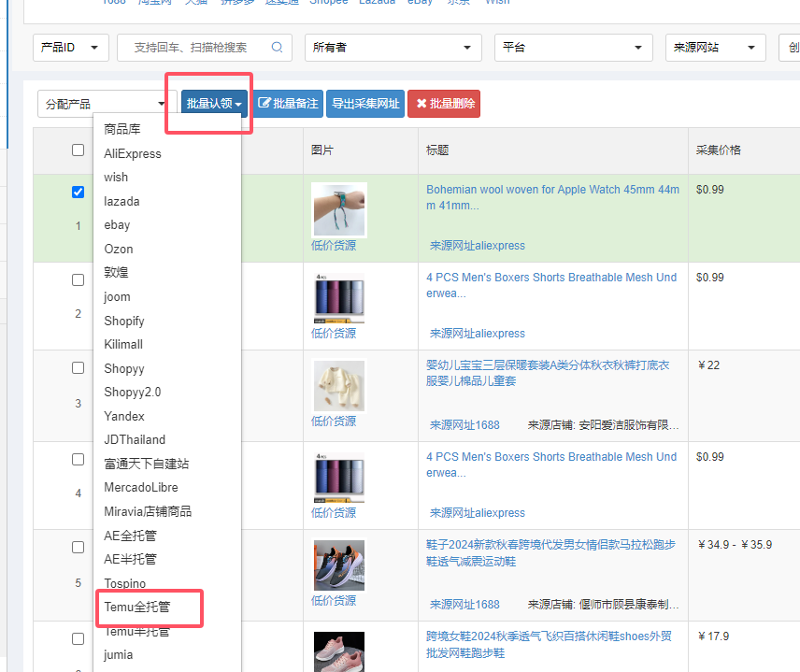Click the running shoes thumbnail in row 5
800x672 pixels.
339,565
